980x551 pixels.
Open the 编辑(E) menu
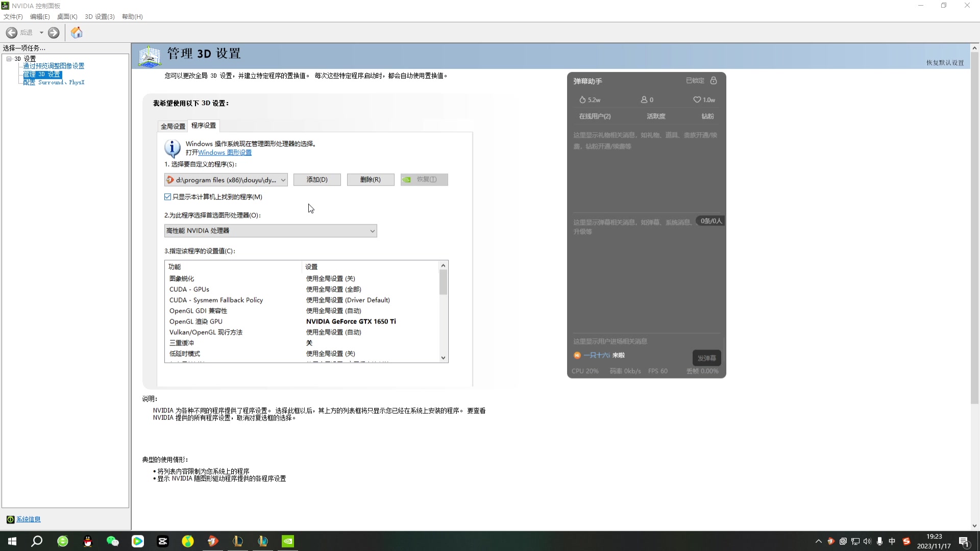40,16
